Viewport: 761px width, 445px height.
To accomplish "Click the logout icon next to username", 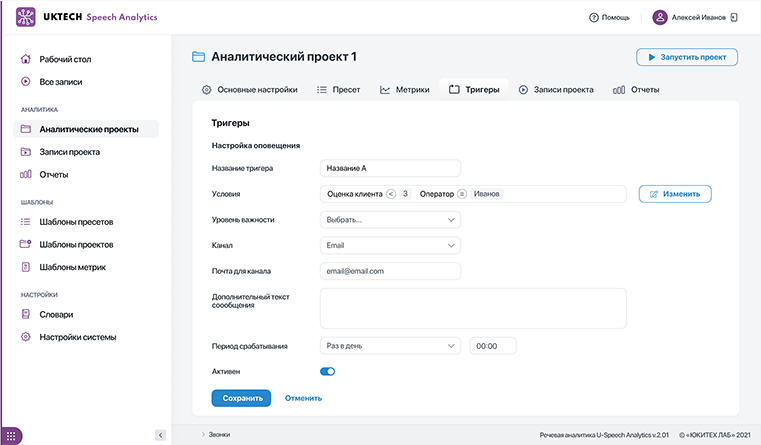I will click(x=734, y=18).
